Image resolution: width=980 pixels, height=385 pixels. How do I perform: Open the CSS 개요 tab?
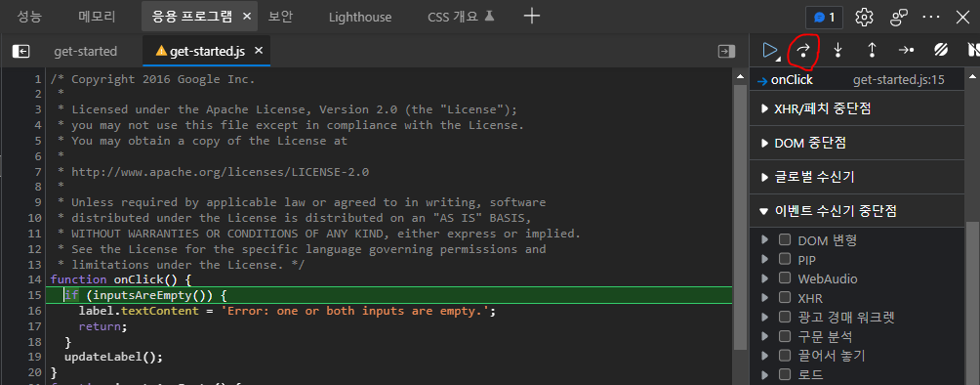pos(462,17)
